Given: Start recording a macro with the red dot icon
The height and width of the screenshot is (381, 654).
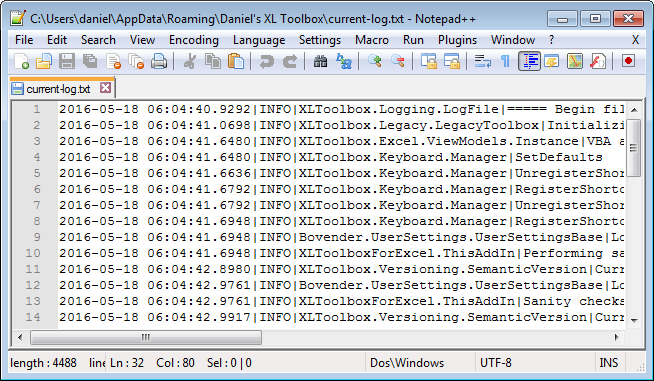Looking at the screenshot, I should coord(628,61).
